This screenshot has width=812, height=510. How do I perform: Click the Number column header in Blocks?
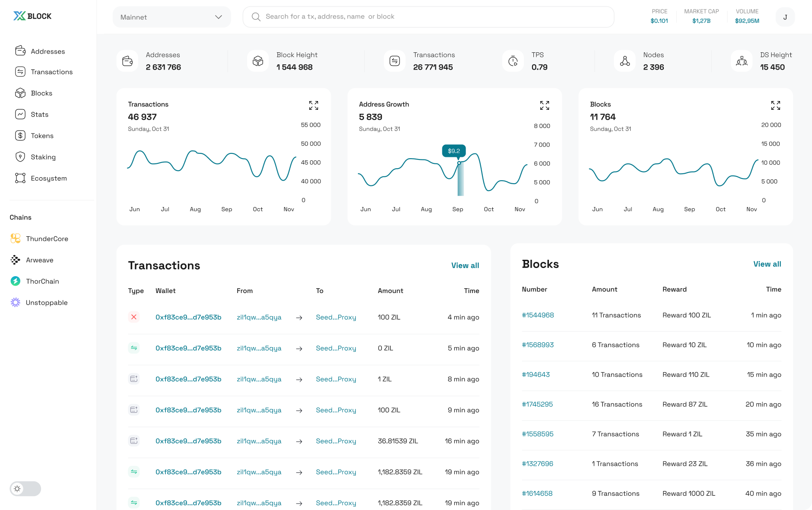pyautogui.click(x=534, y=290)
